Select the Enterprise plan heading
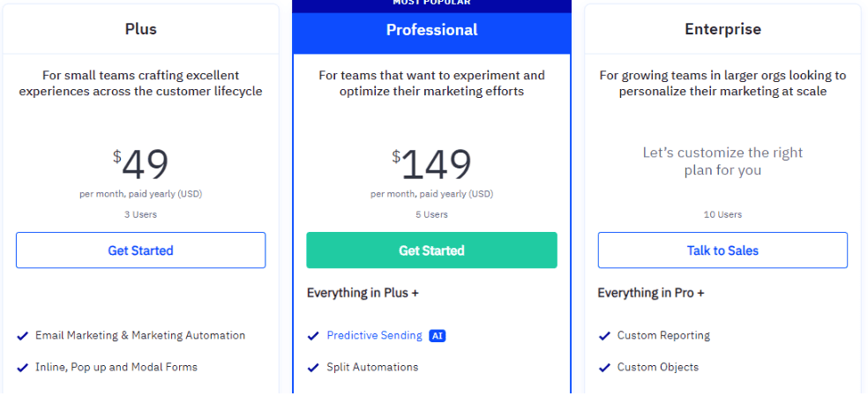The height and width of the screenshot is (411, 868). [723, 29]
